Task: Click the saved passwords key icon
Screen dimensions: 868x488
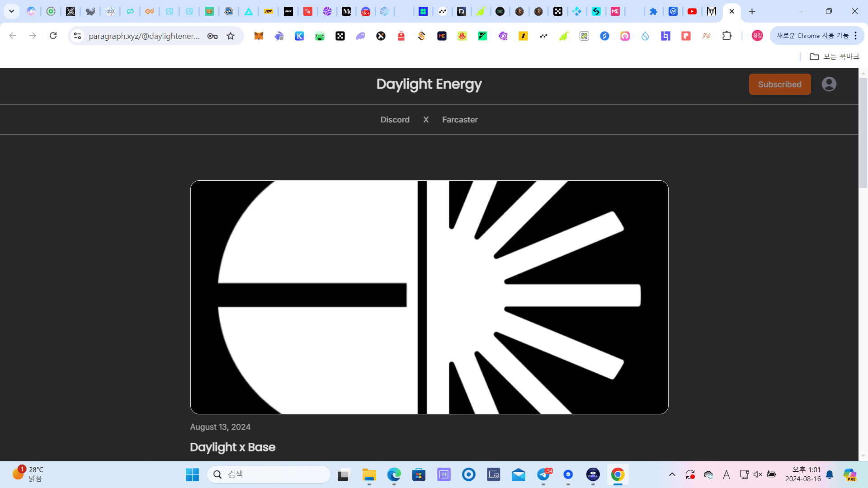Action: [x=212, y=36]
